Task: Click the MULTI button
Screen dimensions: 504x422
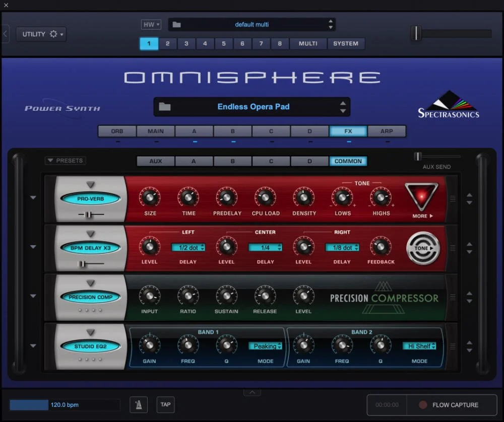Action: click(308, 43)
